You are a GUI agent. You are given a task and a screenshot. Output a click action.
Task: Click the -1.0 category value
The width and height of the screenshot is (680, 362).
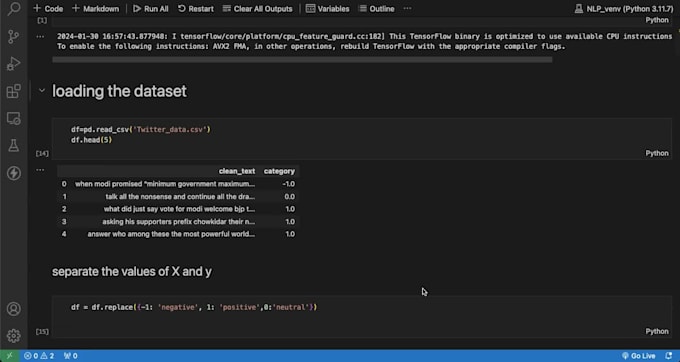(288, 184)
